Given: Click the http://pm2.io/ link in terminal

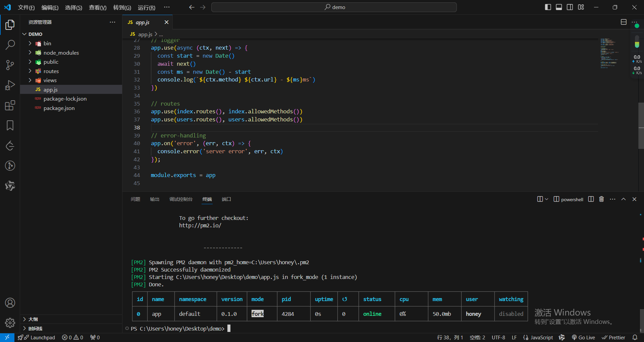Looking at the screenshot, I should [200, 225].
